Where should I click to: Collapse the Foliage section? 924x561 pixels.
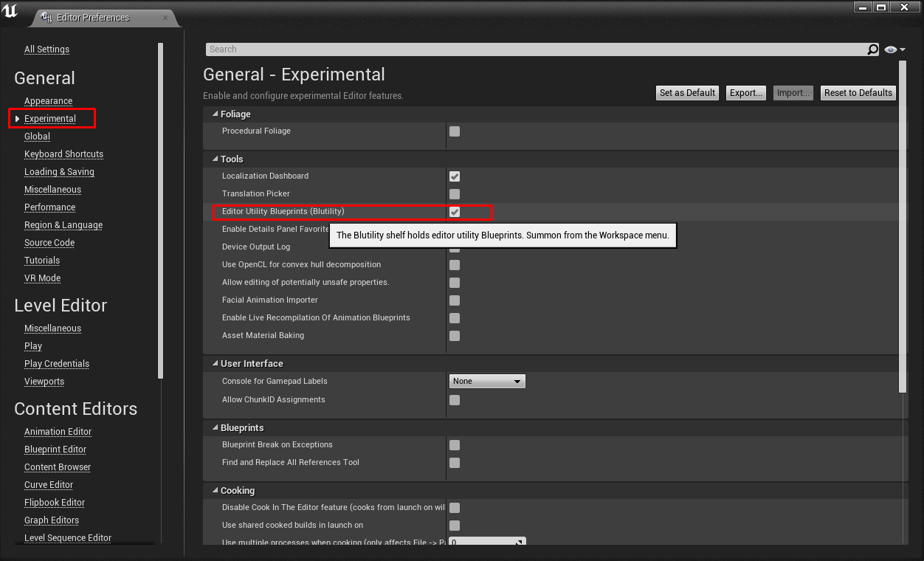(x=215, y=114)
